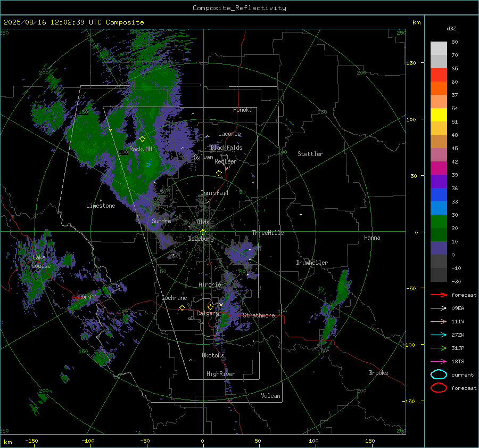Click the RedDeer city label
Image resolution: width=479 pixels, height=448 pixels.
(226, 161)
